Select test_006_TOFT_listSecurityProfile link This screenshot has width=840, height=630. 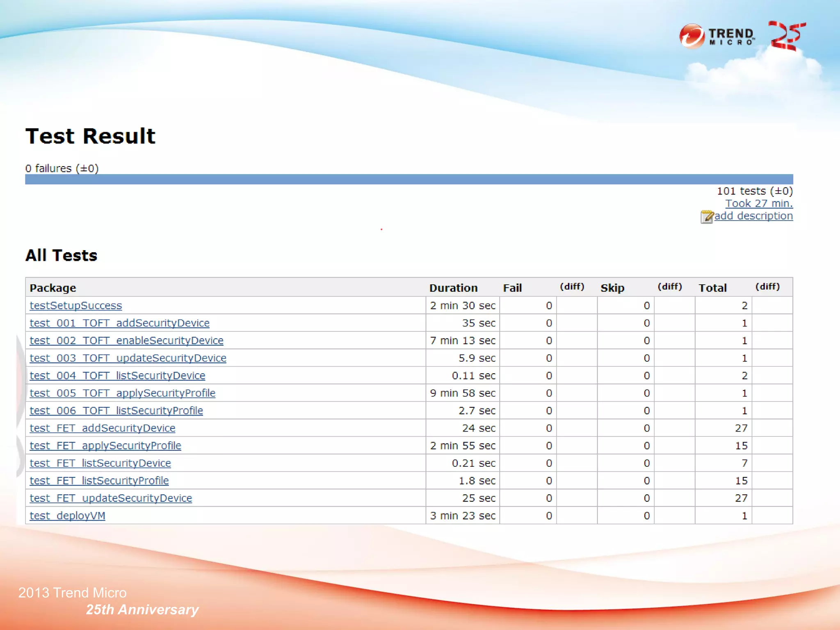click(116, 411)
